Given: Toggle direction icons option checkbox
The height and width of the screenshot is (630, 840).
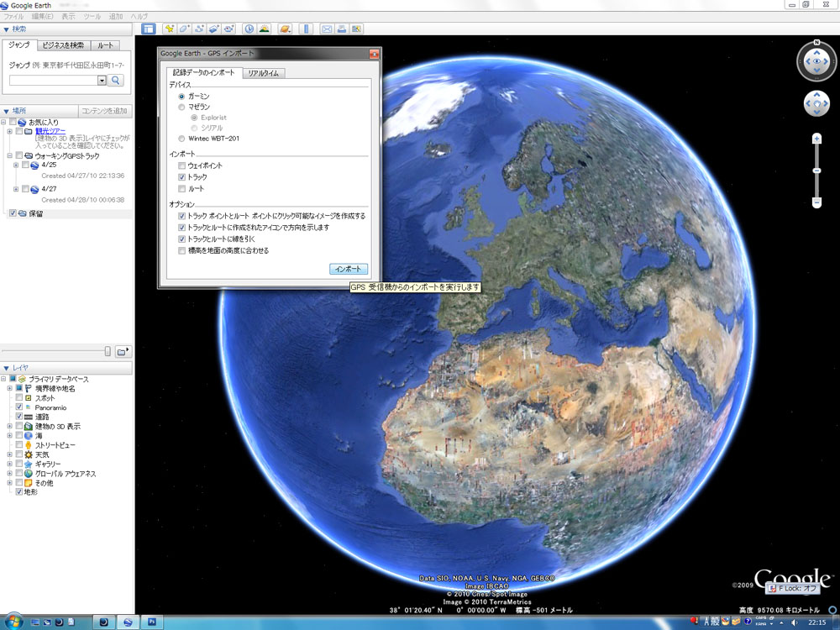Looking at the screenshot, I should click(181, 228).
